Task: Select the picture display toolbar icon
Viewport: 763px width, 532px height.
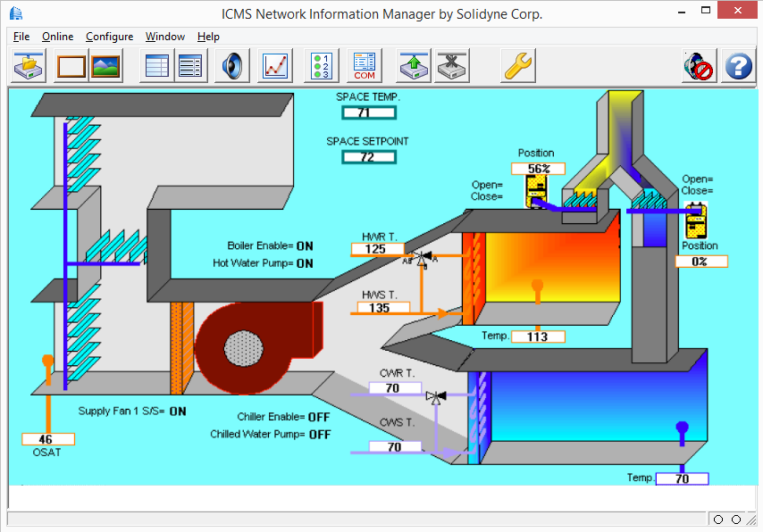Action: point(105,65)
